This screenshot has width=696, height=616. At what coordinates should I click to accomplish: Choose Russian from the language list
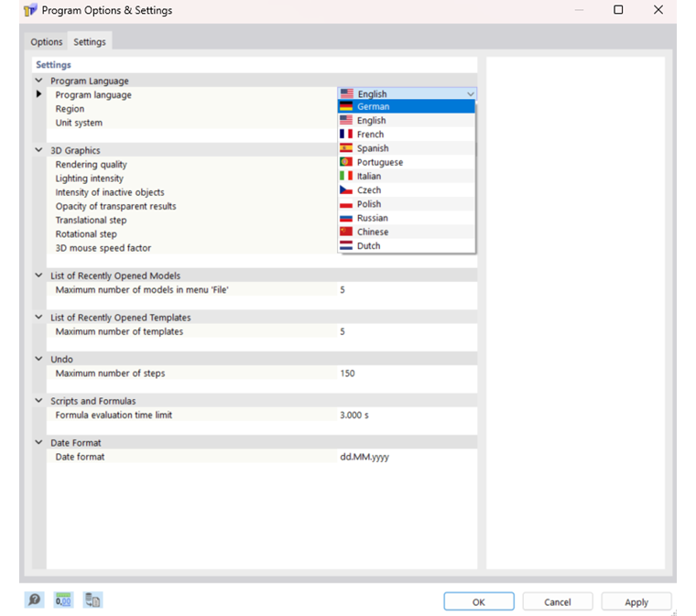click(406, 218)
